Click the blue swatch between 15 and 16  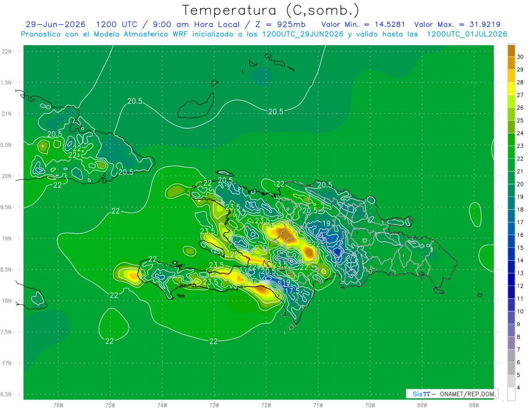511,241
